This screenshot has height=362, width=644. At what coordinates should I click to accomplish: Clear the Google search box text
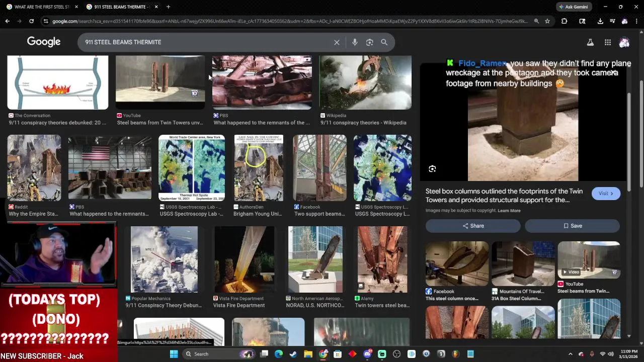tap(337, 42)
